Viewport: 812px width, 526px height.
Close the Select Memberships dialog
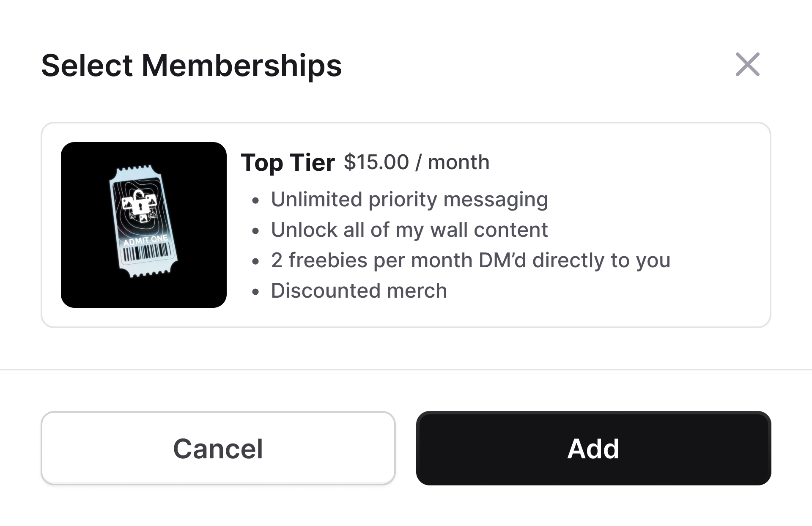click(747, 64)
